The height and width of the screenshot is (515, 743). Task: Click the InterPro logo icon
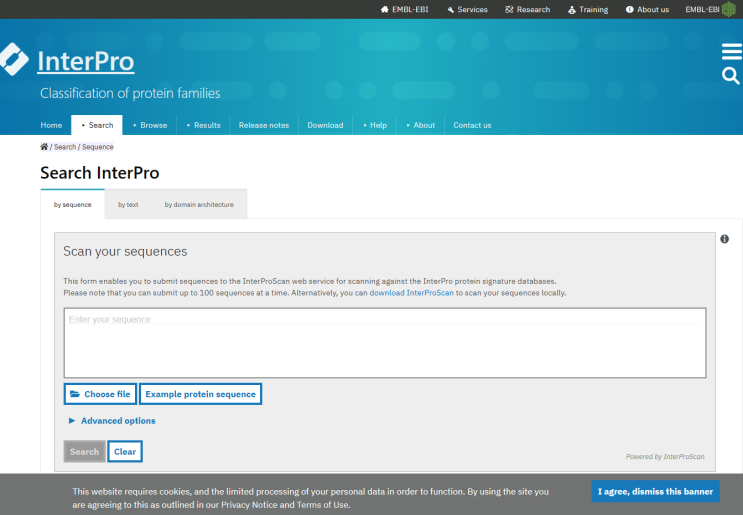14,59
